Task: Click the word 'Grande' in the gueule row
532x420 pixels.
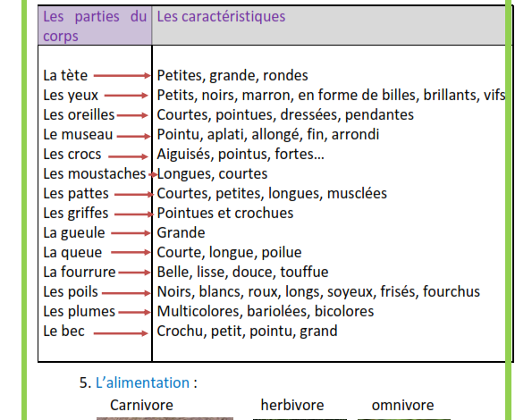Action: click(181, 233)
